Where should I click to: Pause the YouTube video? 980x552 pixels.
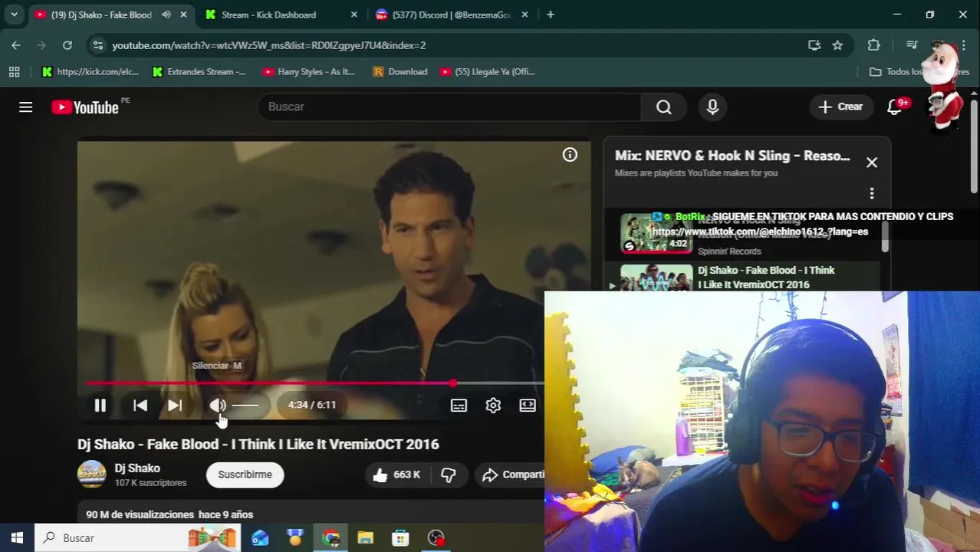(x=100, y=406)
